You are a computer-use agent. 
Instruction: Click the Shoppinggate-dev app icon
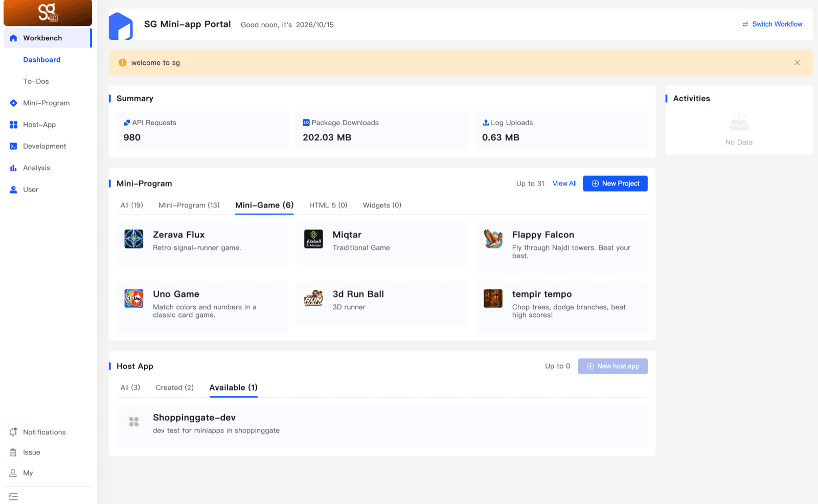(134, 422)
